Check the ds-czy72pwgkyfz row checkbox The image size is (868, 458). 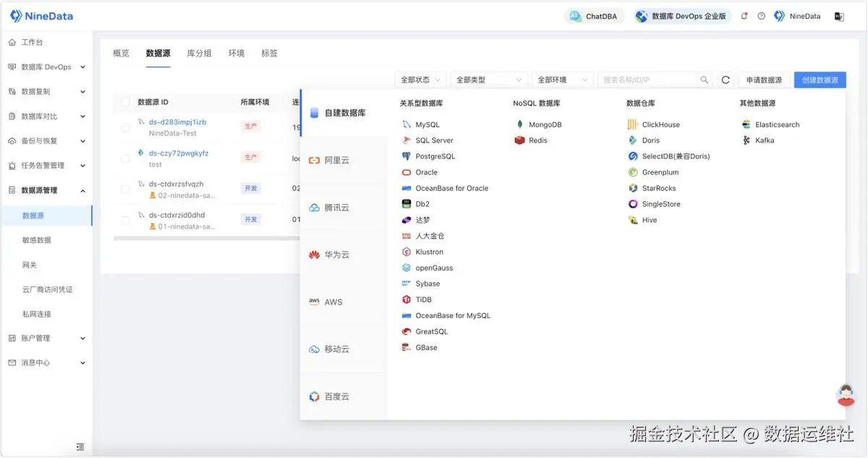(x=125, y=158)
